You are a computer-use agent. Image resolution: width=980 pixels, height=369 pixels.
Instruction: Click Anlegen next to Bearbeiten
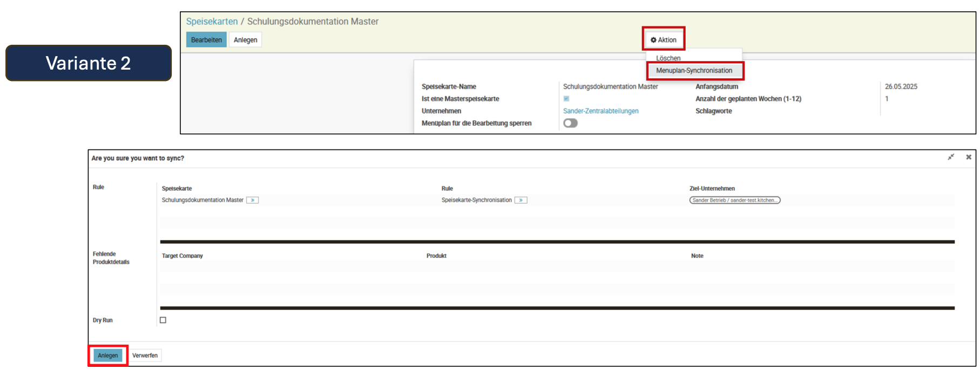[x=245, y=40]
